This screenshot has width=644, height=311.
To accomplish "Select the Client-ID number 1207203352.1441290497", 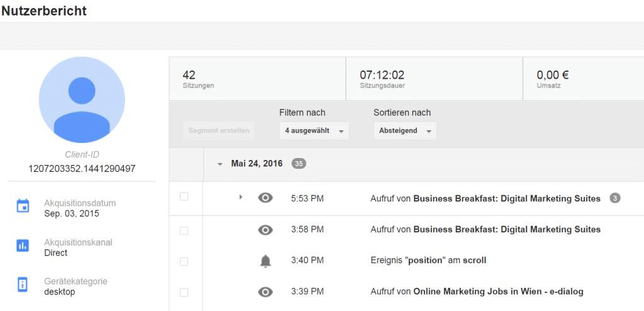I will click(x=82, y=169).
